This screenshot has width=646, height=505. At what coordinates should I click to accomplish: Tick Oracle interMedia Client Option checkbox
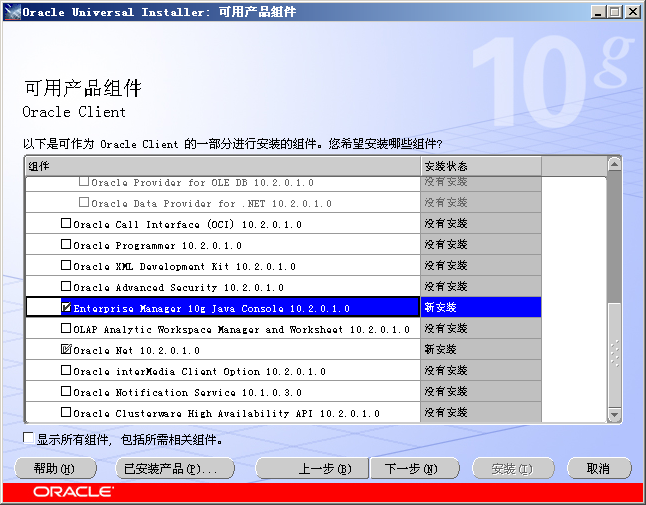66,370
